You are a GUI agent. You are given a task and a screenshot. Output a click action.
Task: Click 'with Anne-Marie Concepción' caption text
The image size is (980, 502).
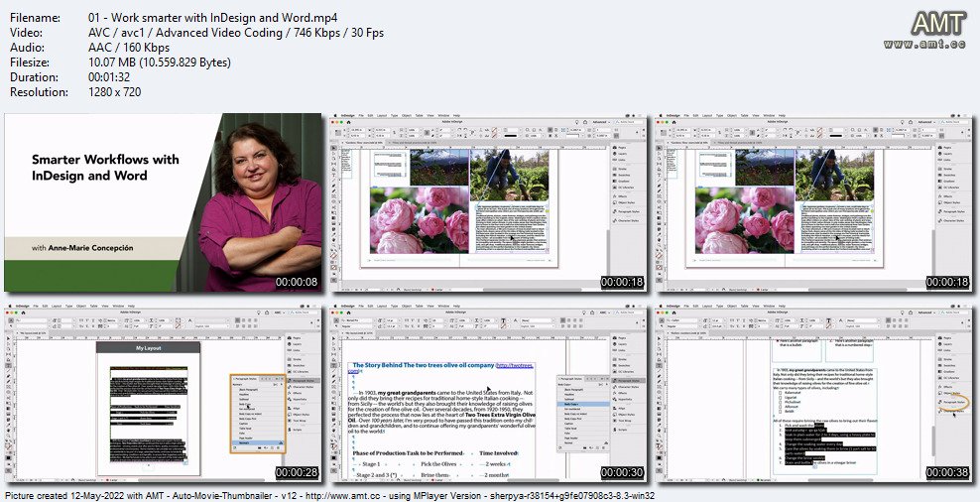[x=82, y=248]
